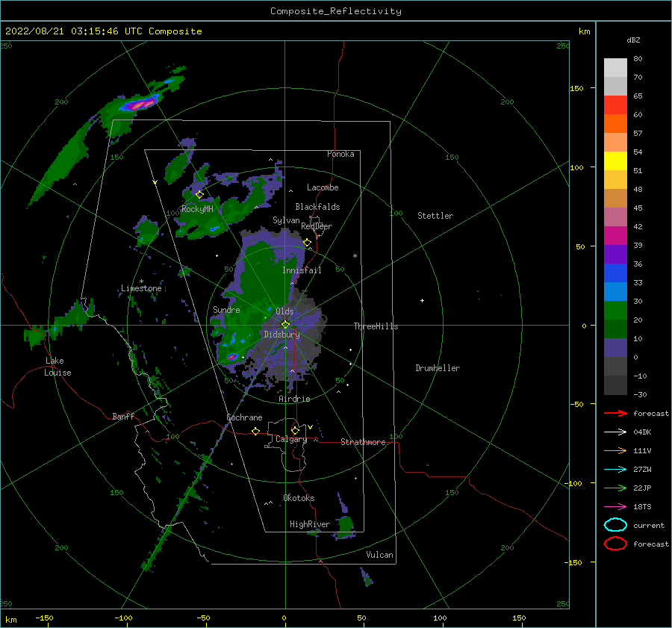This screenshot has width=672, height=628.
Task: Click the Calgary city label
Action: (291, 439)
